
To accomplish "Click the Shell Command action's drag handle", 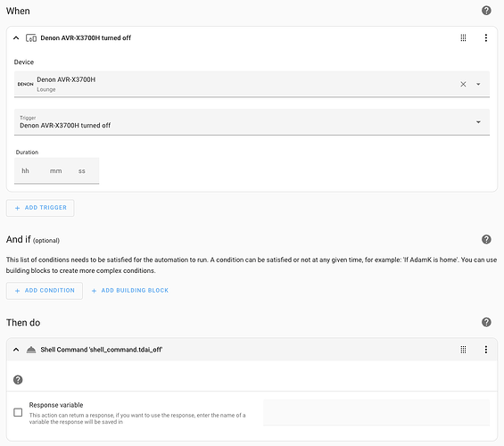I will 463,350.
